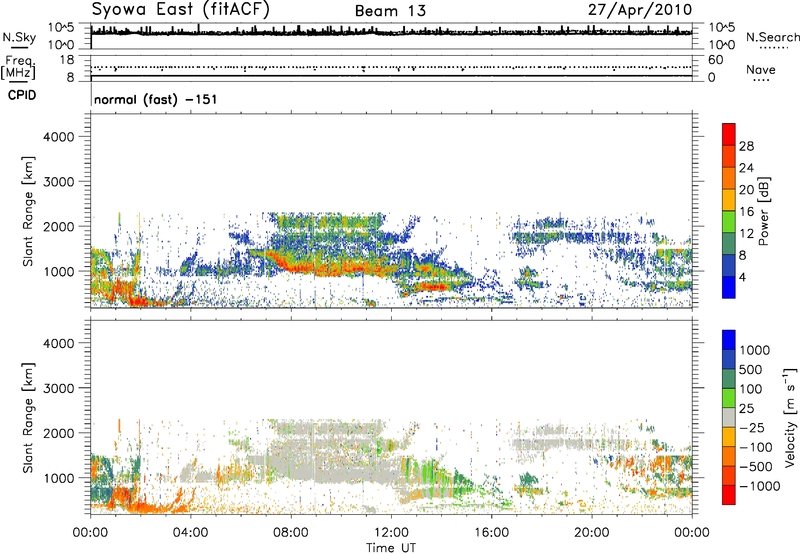Click the 'Power [dB]' colorbar label
800x554 pixels.
pos(763,211)
